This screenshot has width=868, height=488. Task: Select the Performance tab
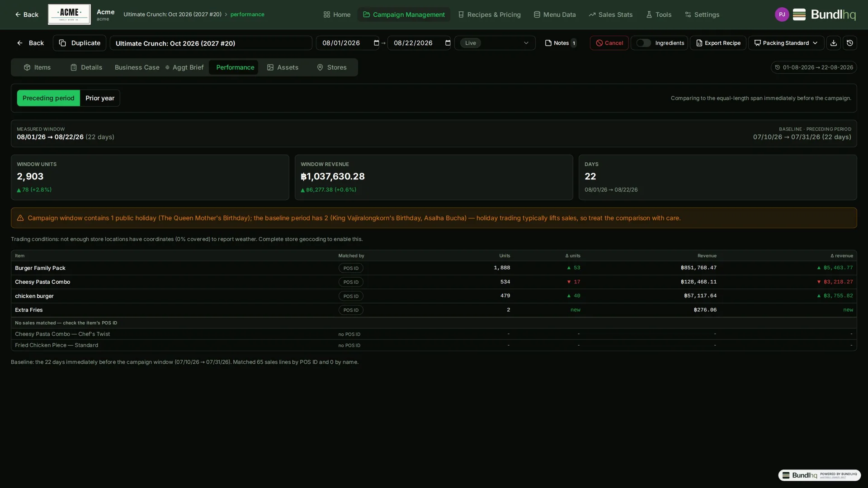click(x=234, y=67)
